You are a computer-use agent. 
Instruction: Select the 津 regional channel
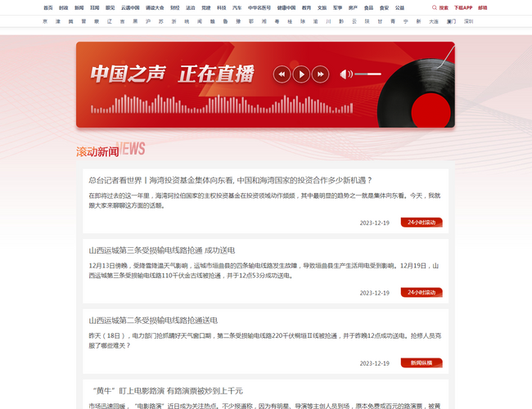(58, 21)
